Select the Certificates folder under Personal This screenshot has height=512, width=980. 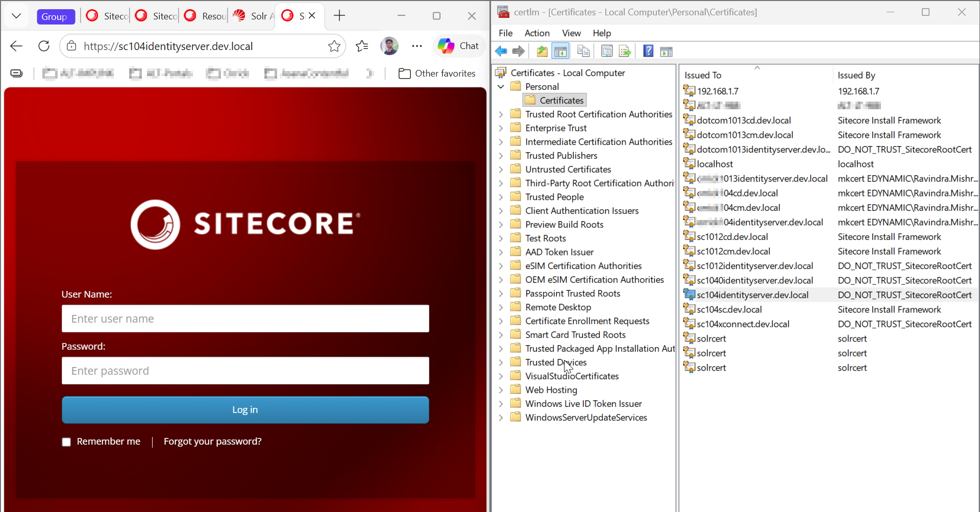tap(554, 101)
